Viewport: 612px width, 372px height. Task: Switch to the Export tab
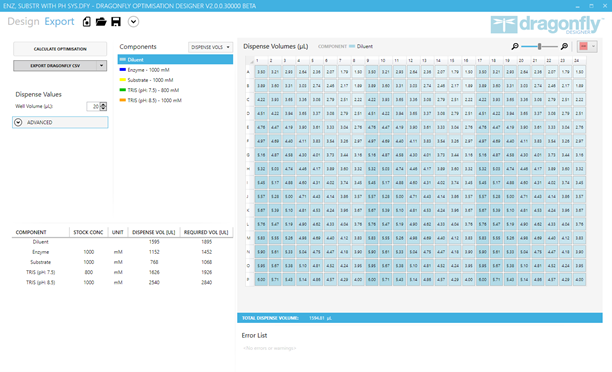59,21
